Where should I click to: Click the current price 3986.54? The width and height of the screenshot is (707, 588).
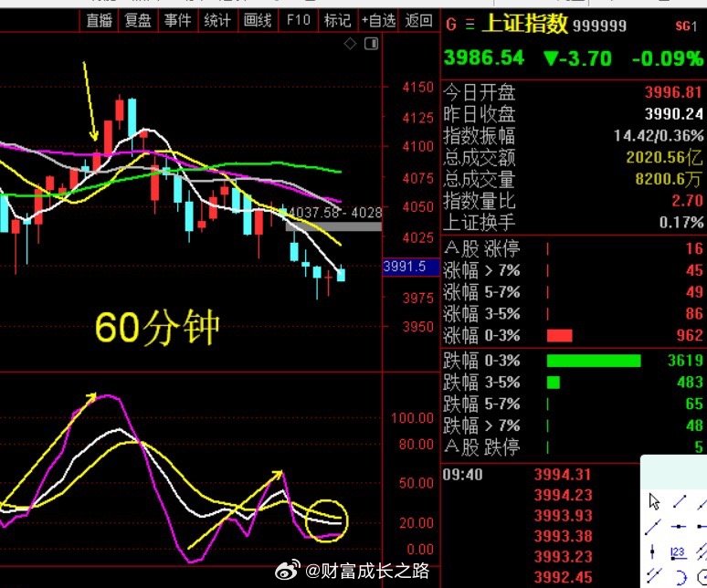(484, 58)
